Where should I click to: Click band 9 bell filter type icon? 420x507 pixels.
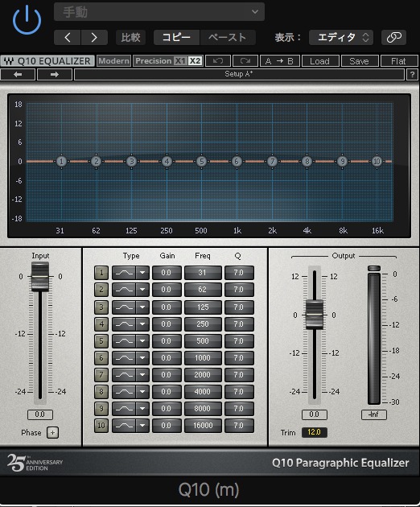point(124,408)
